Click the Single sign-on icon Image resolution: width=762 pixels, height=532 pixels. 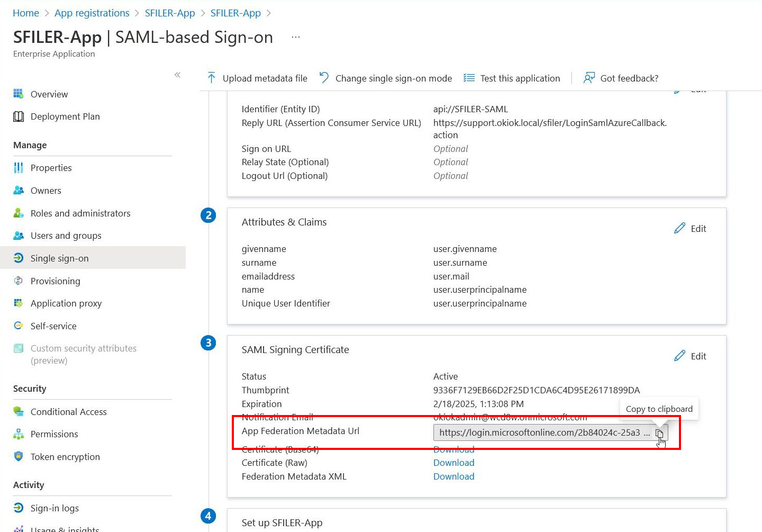[19, 258]
